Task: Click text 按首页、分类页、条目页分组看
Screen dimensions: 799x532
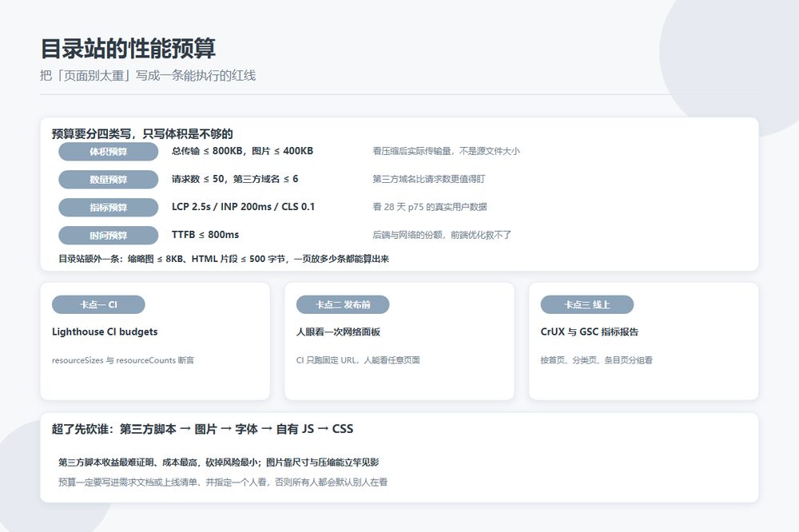Action: click(x=597, y=360)
